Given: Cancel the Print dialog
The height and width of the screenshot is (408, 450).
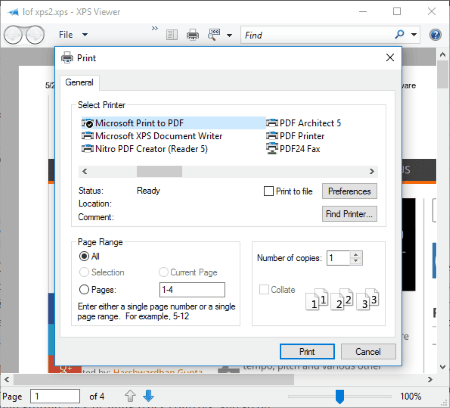Looking at the screenshot, I should click(x=368, y=352).
